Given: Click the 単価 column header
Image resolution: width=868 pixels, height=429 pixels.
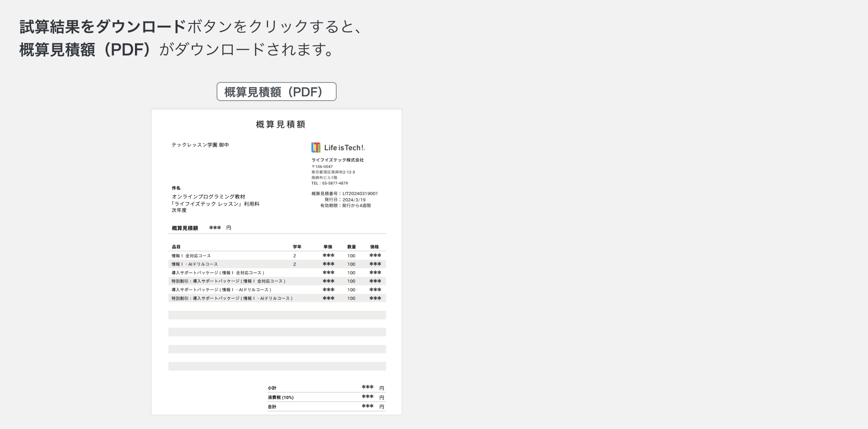Looking at the screenshot, I should coord(328,247).
